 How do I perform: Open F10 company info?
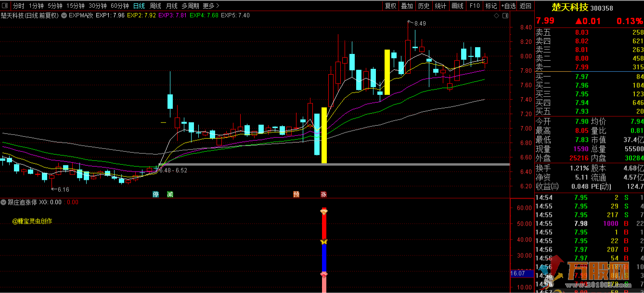pyautogui.click(x=475, y=6)
